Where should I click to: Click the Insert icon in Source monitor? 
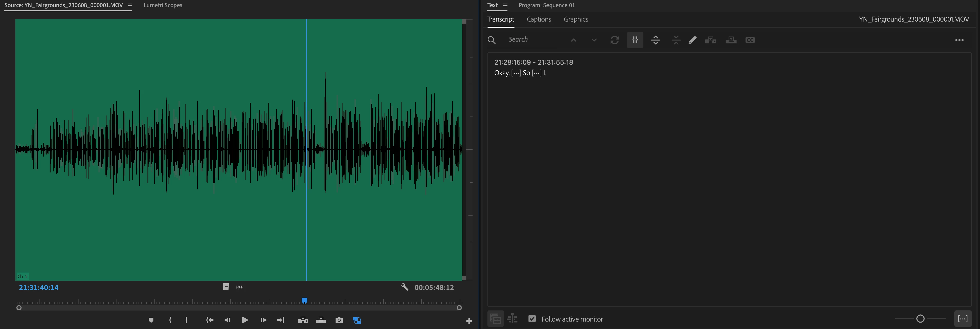303,320
